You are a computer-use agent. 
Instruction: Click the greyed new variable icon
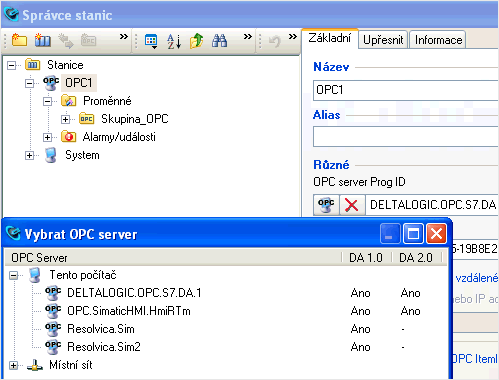66,41
